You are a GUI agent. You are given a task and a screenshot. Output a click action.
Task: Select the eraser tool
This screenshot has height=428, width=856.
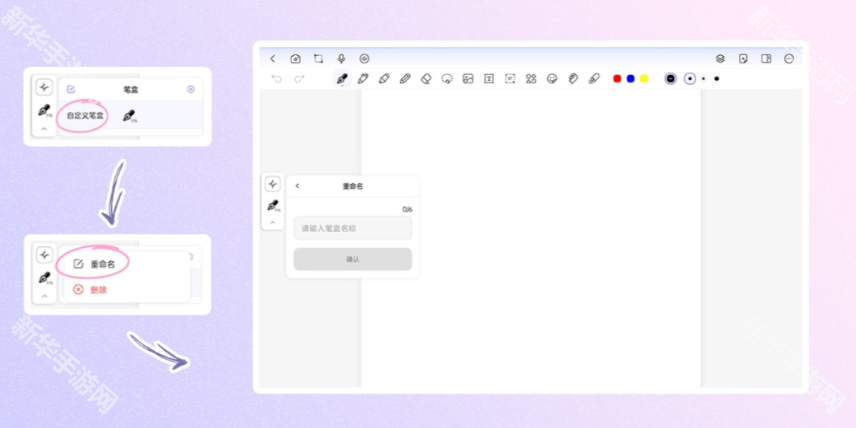tap(426, 79)
